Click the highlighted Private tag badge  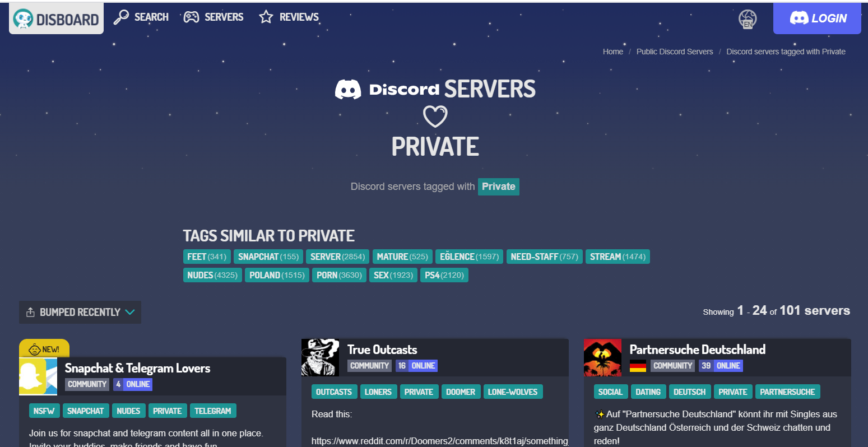[x=499, y=187]
